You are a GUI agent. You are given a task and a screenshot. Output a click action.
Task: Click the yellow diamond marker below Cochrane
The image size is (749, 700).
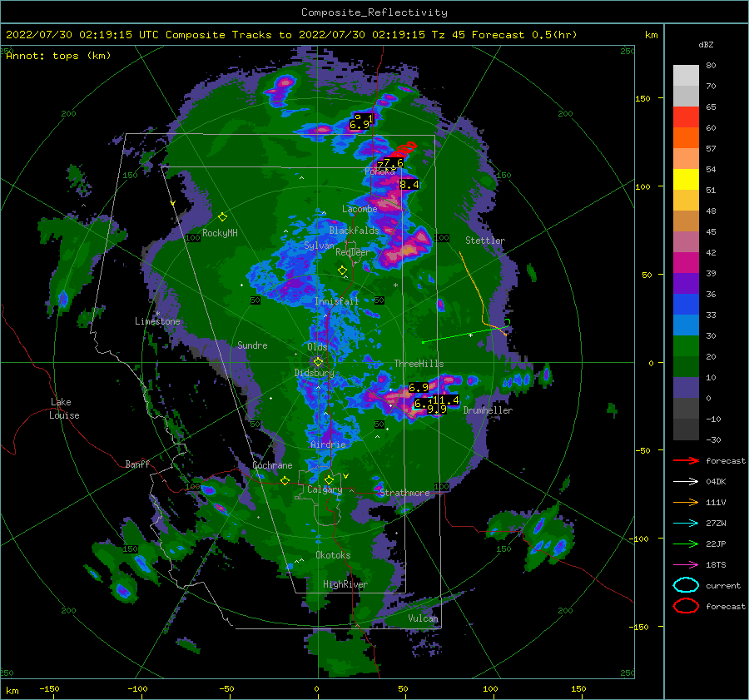(x=285, y=480)
